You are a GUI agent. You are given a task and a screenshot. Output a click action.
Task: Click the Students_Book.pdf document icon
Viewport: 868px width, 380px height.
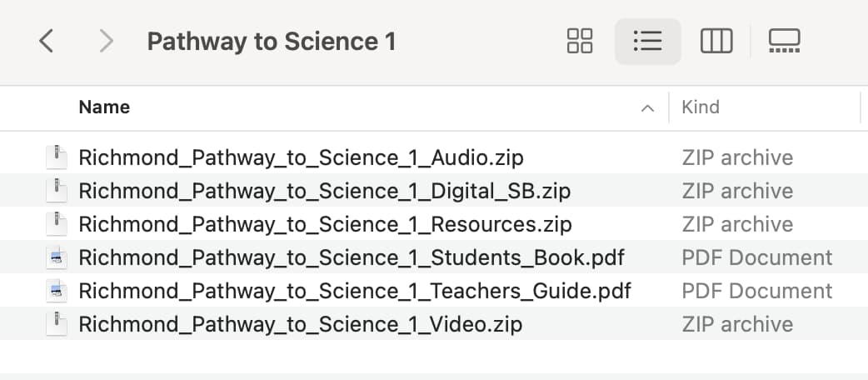pyautogui.click(x=56, y=257)
